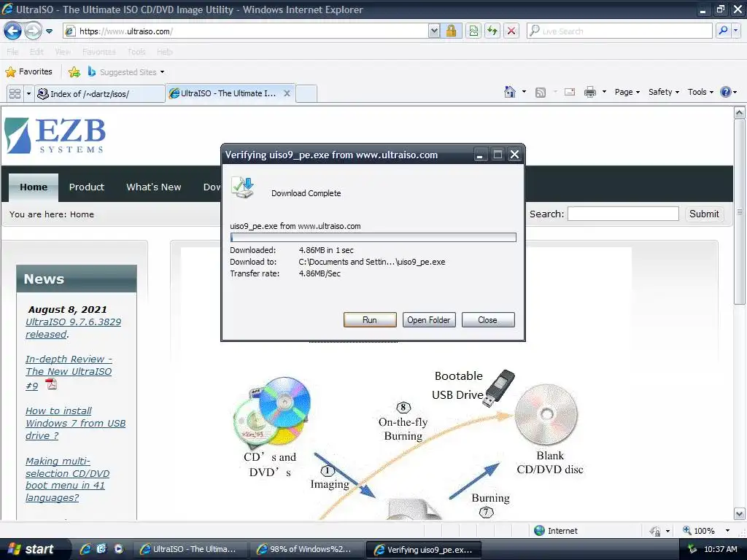The image size is (747, 560).
Task: Click the page scrollbar up arrow
Action: coord(740,113)
